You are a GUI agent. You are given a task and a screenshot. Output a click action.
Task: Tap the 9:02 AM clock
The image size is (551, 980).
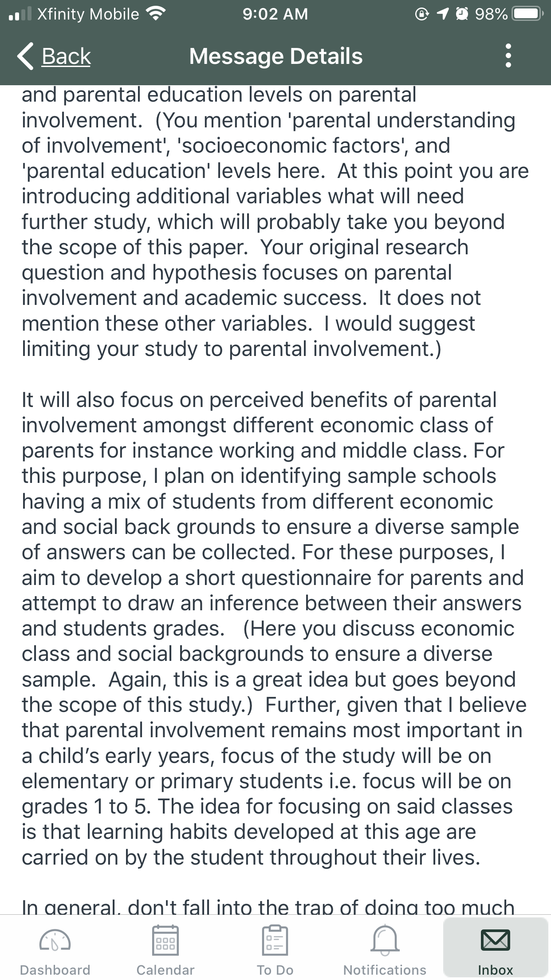tap(275, 14)
